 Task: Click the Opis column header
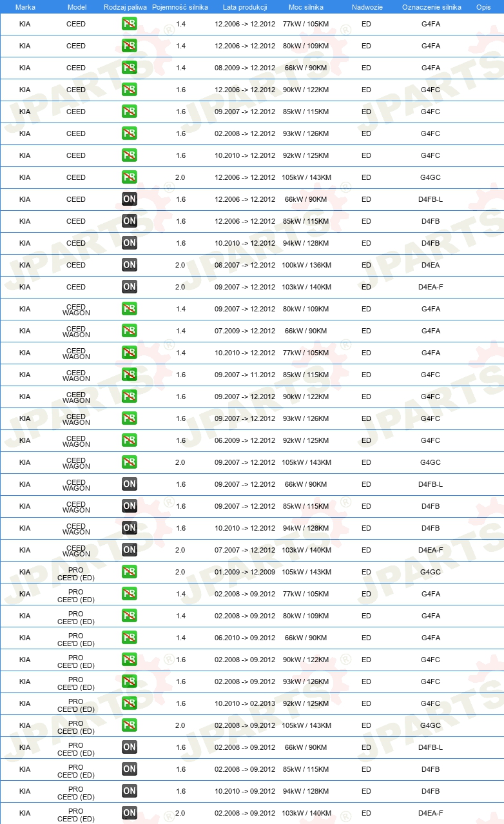click(x=483, y=7)
